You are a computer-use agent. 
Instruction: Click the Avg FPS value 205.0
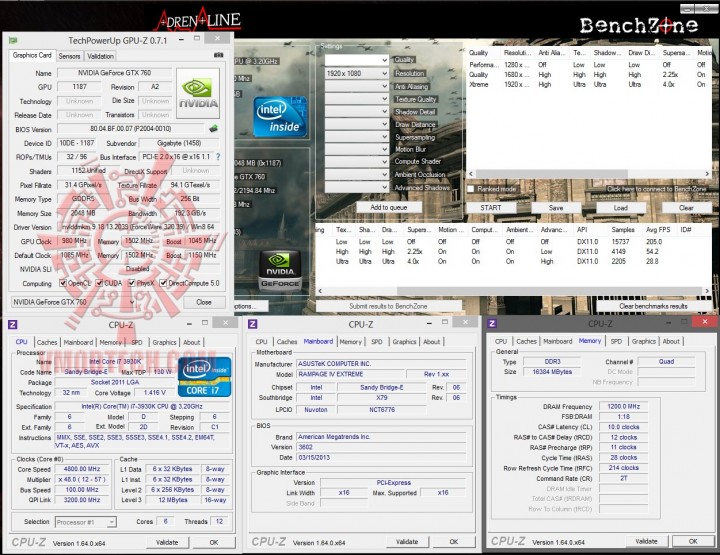[654, 241]
